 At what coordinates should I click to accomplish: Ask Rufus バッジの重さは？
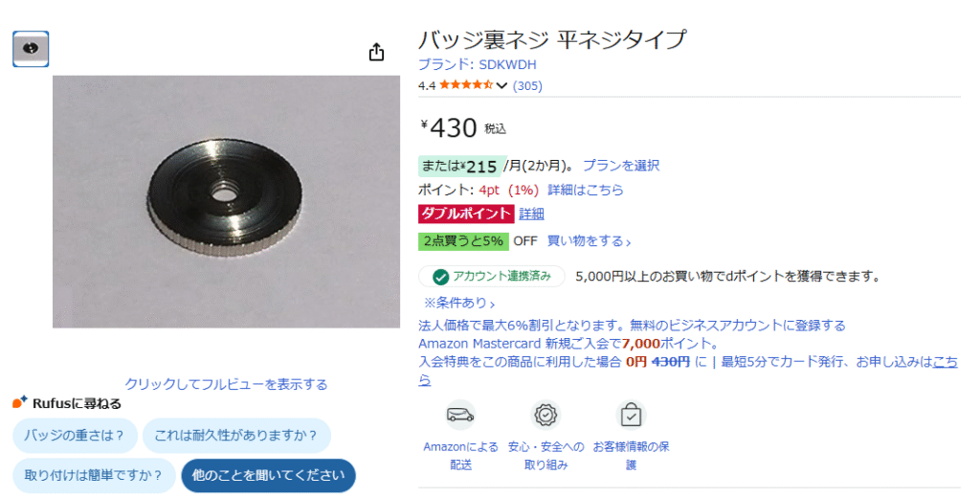pyautogui.click(x=75, y=436)
